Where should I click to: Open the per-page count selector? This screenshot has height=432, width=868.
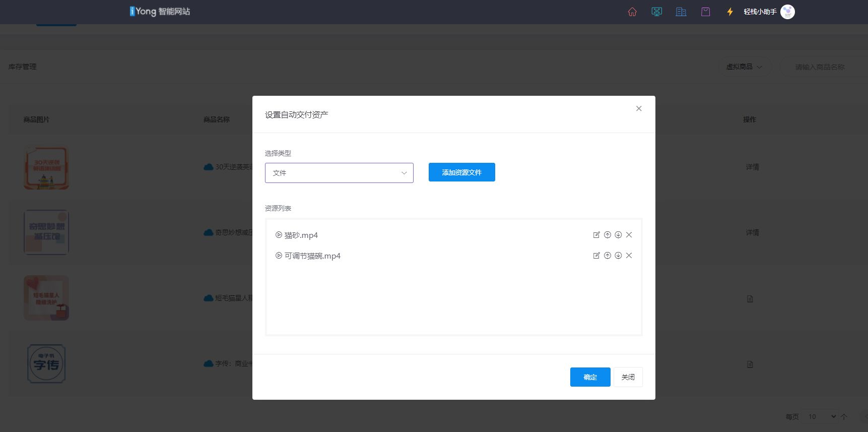821,416
